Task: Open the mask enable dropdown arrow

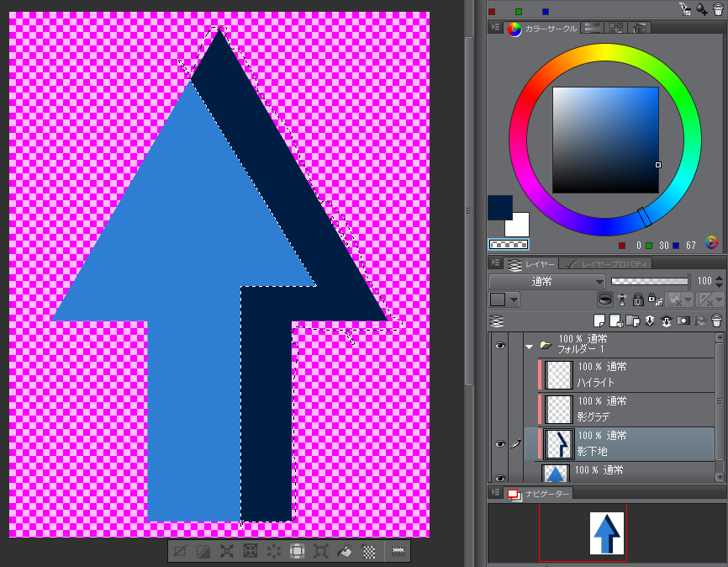Action: click(688, 299)
